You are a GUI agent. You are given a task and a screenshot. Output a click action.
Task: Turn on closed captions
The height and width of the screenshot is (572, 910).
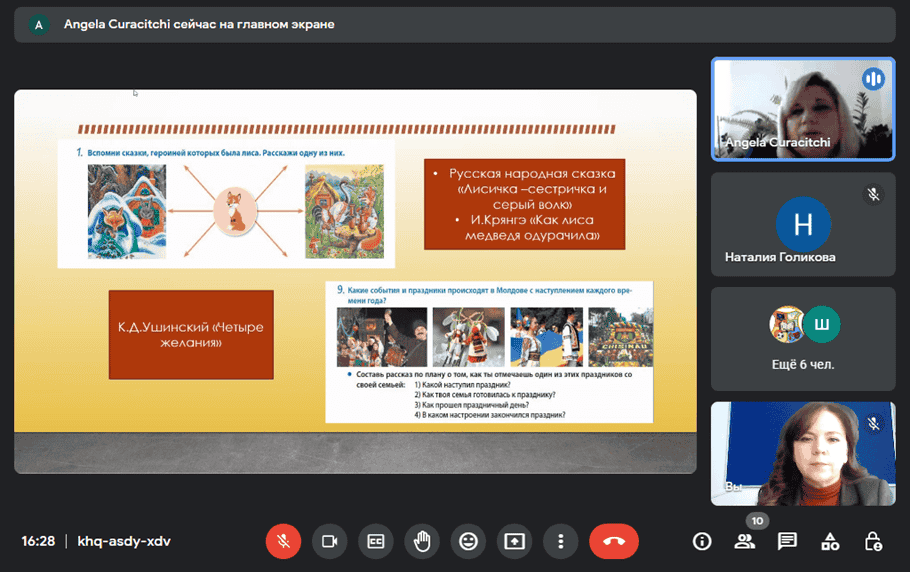point(376,541)
